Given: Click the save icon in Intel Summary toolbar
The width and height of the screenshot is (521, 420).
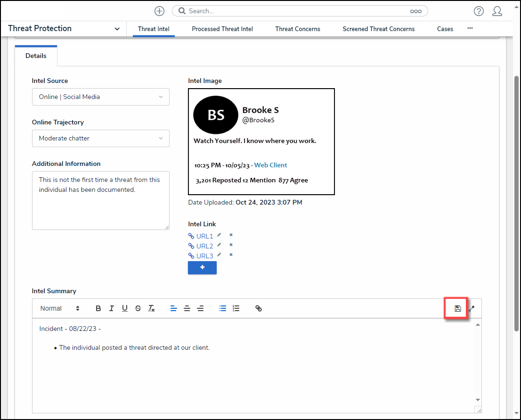Looking at the screenshot, I should point(457,308).
